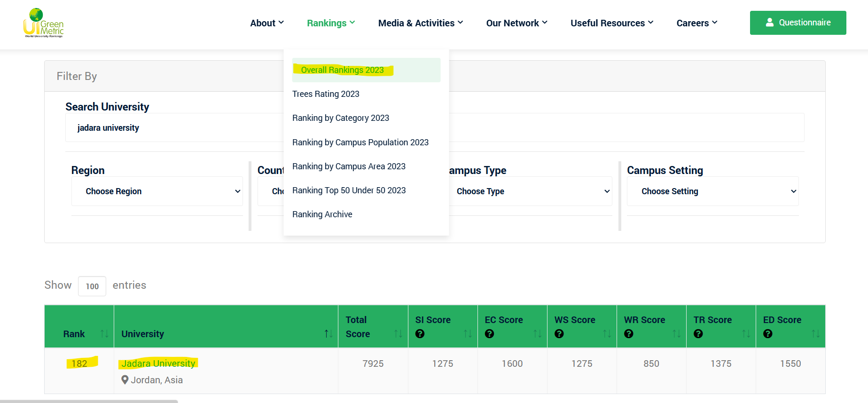868x403 pixels.
Task: Click the EC Score help question icon
Action: coord(489,334)
